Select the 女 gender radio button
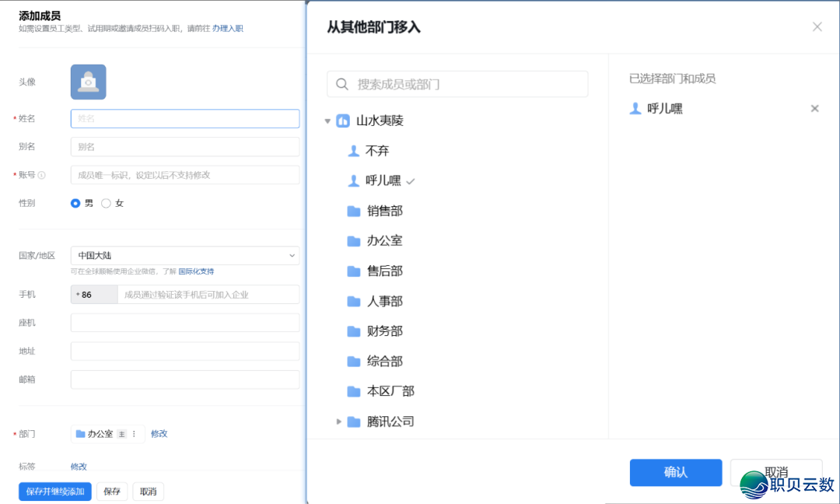This screenshot has width=840, height=504. click(106, 203)
